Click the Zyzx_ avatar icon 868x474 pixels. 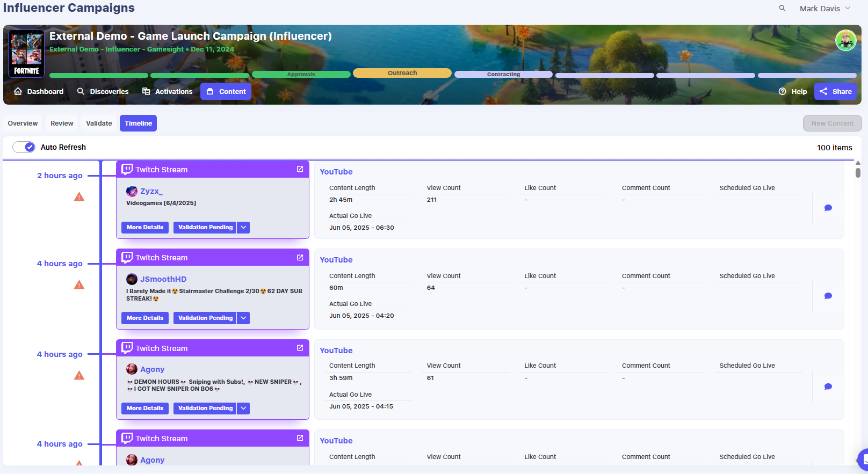pyautogui.click(x=132, y=191)
